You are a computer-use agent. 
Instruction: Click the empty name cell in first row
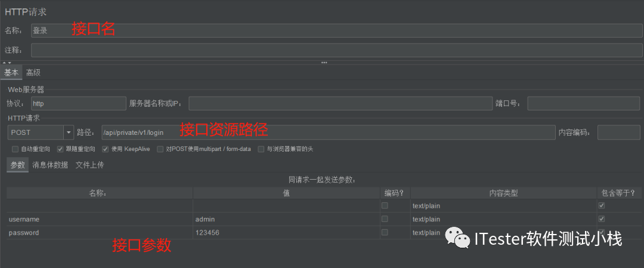click(100, 205)
